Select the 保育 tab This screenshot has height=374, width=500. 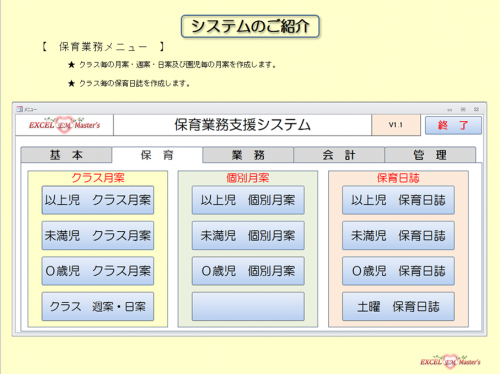157,155
